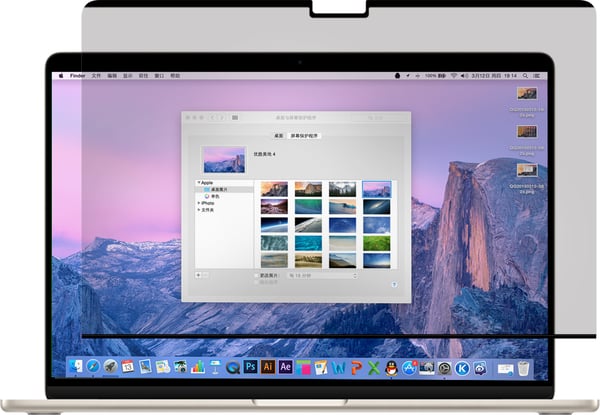Switch to the Screen Saver tab

coord(304,136)
